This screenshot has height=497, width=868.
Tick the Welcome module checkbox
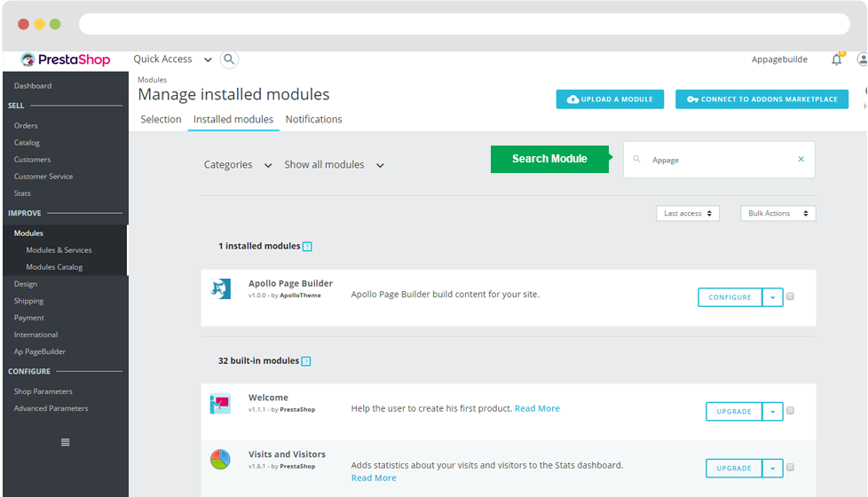791,411
